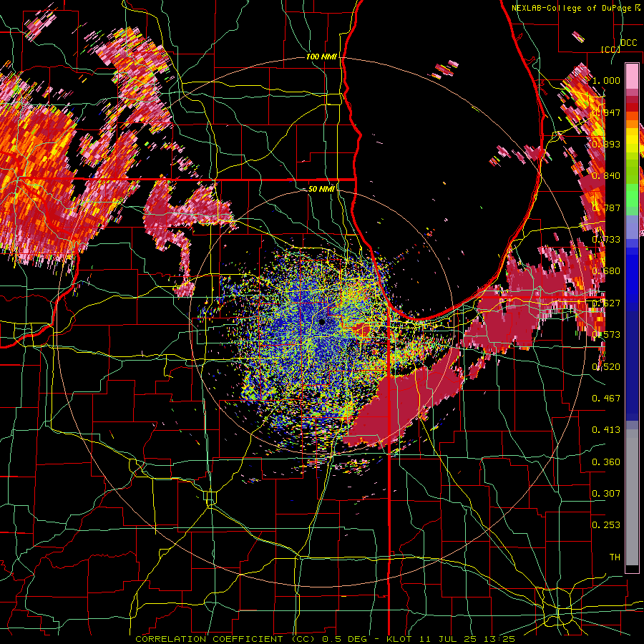
Task: Click the pink top segment of color bar
Action: click(x=632, y=76)
